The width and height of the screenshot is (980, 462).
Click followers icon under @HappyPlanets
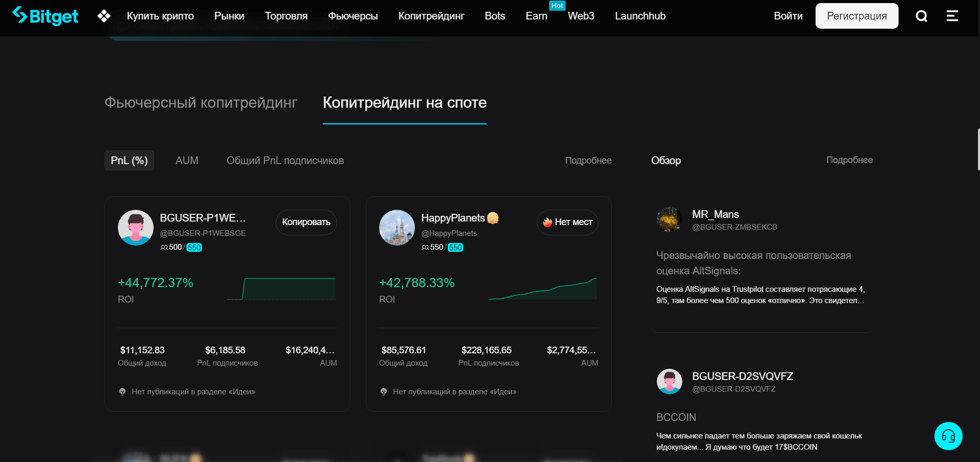(x=425, y=247)
